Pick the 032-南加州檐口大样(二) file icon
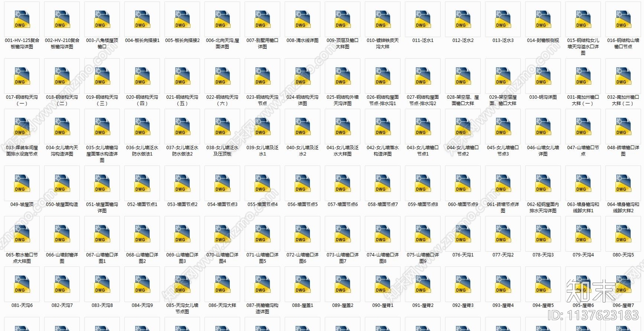 [x=623, y=76]
